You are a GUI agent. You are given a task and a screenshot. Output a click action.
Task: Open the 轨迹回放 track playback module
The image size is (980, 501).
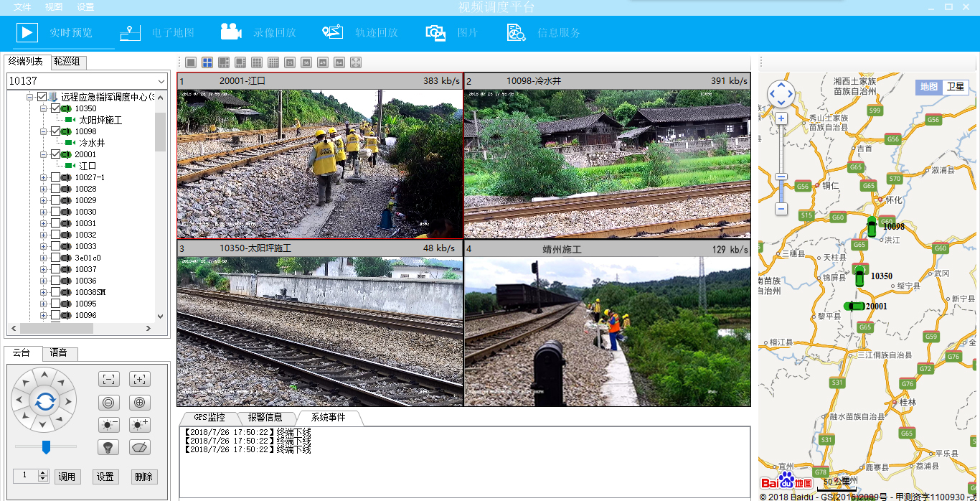361,32
